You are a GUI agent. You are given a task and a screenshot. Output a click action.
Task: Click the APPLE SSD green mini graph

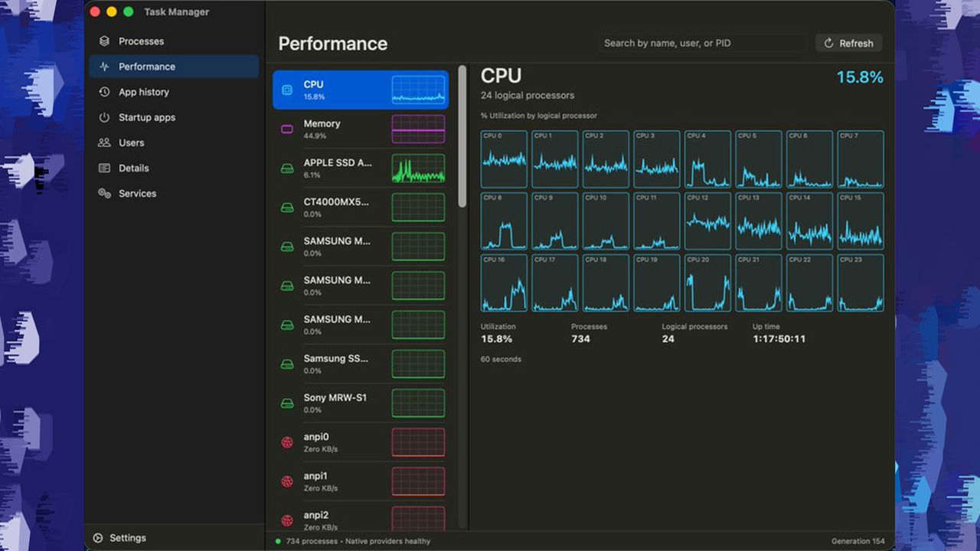[x=418, y=168]
